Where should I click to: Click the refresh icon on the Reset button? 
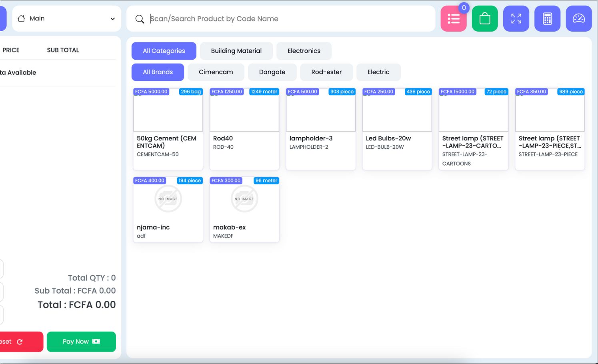tap(20, 341)
